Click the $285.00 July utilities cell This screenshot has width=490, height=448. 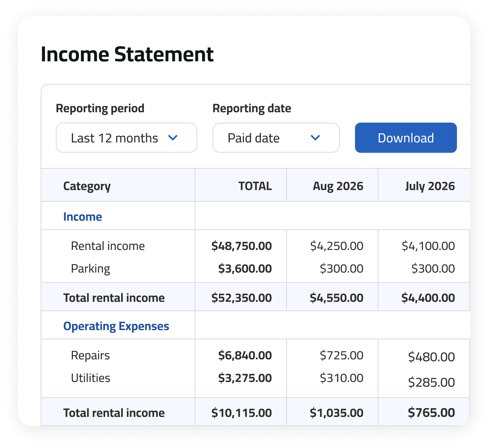pyautogui.click(x=431, y=382)
